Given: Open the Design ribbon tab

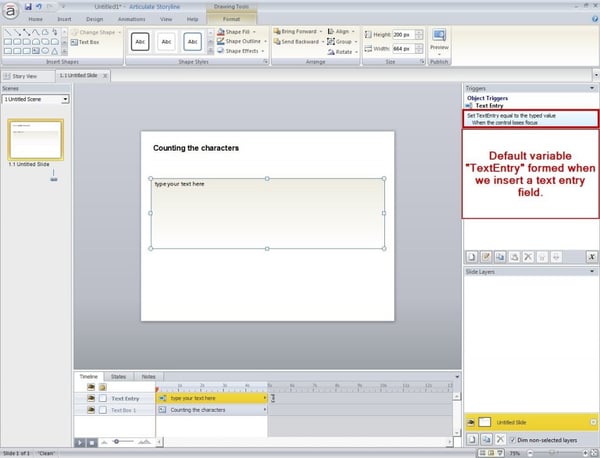Looking at the screenshot, I should [x=95, y=19].
